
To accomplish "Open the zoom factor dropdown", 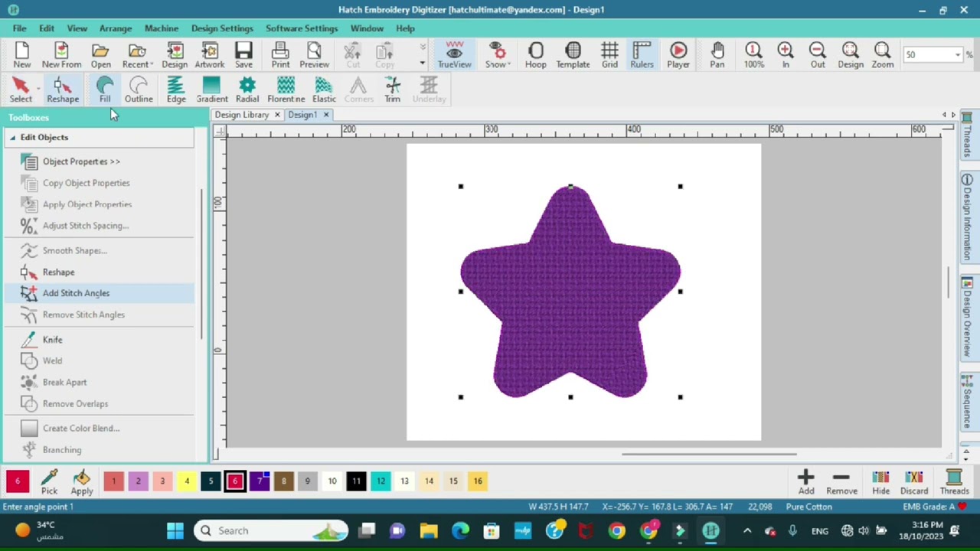I will point(958,55).
